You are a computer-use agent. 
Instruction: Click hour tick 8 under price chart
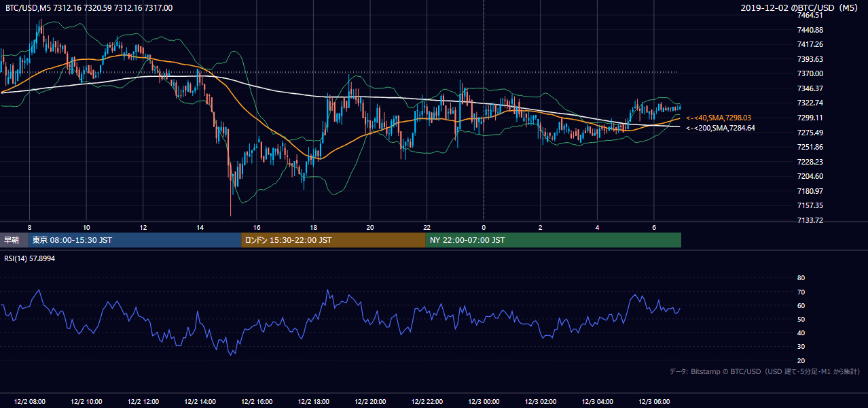pos(29,227)
